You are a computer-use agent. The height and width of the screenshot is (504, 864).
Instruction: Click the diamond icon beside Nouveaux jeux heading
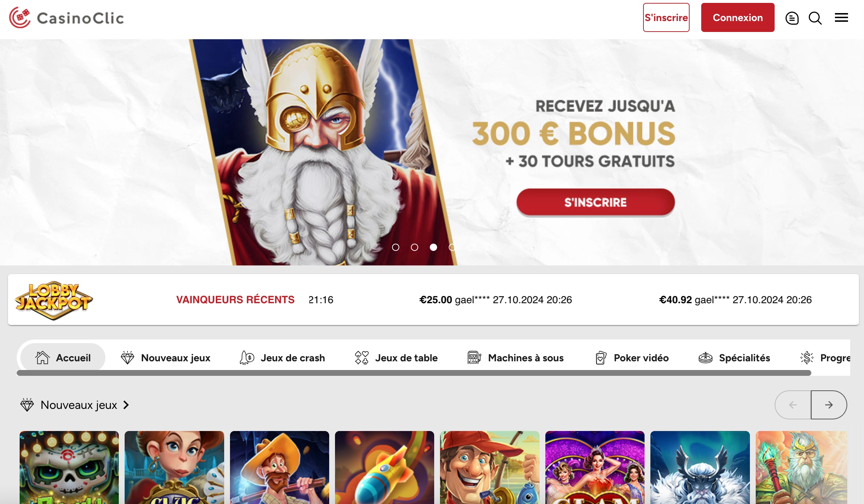coord(27,405)
